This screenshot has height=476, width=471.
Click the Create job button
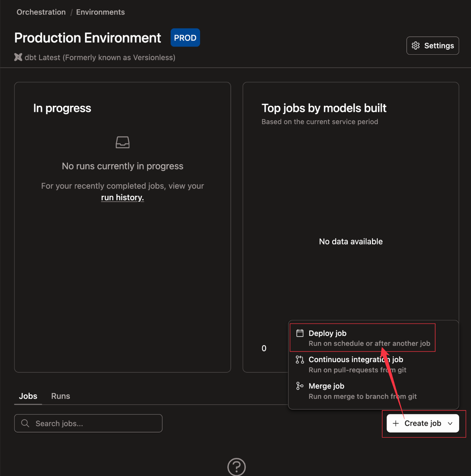[423, 423]
